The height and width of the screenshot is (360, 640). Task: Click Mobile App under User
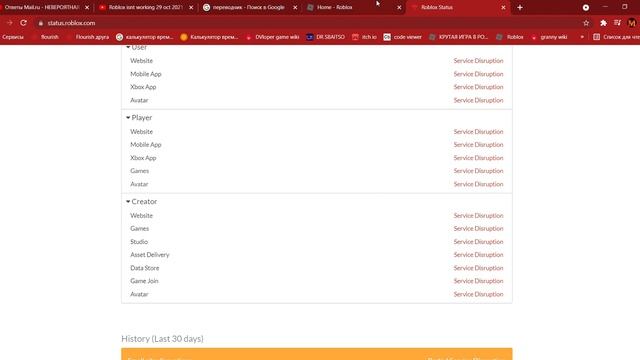pos(146,74)
